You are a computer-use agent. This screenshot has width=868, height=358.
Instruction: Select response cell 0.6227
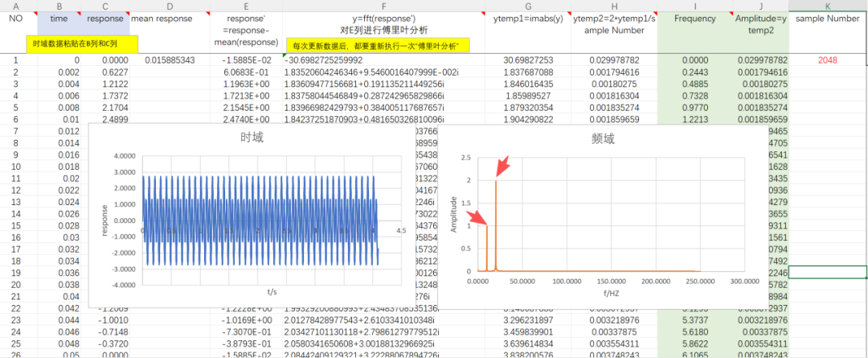point(106,72)
